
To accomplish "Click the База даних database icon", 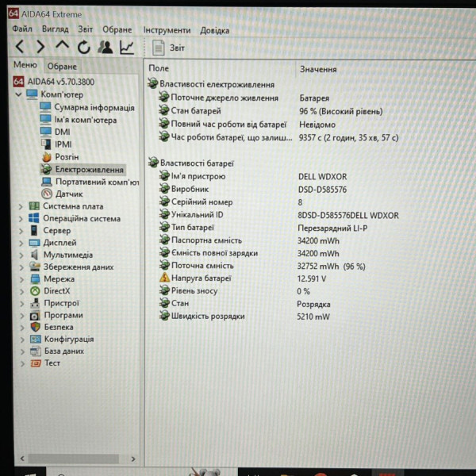I will pyautogui.click(x=36, y=351).
